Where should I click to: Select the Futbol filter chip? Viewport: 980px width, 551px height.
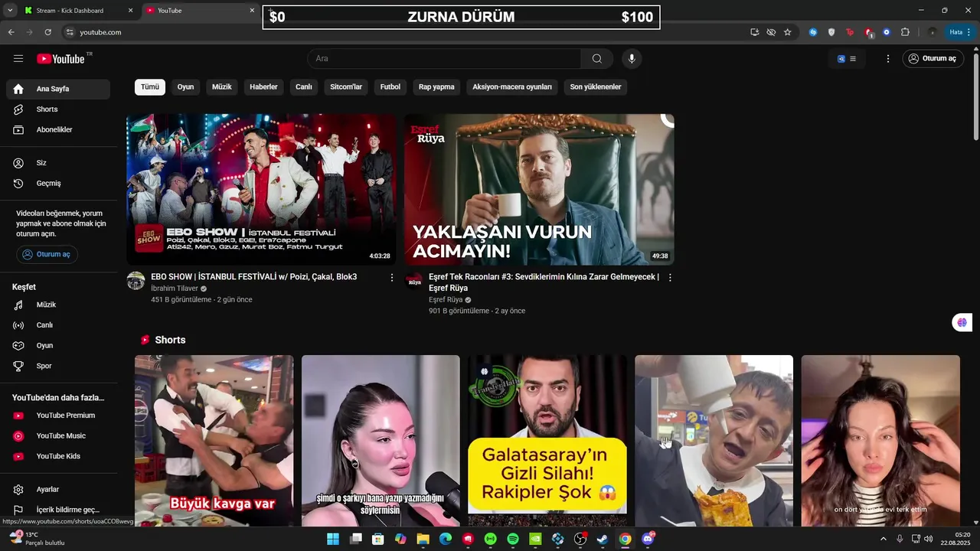(x=390, y=87)
